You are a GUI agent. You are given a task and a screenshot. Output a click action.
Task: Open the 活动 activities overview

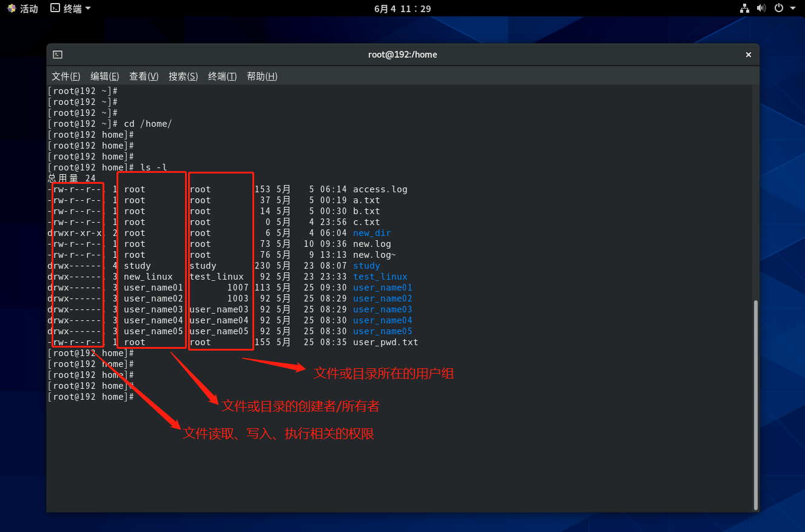[29, 8]
